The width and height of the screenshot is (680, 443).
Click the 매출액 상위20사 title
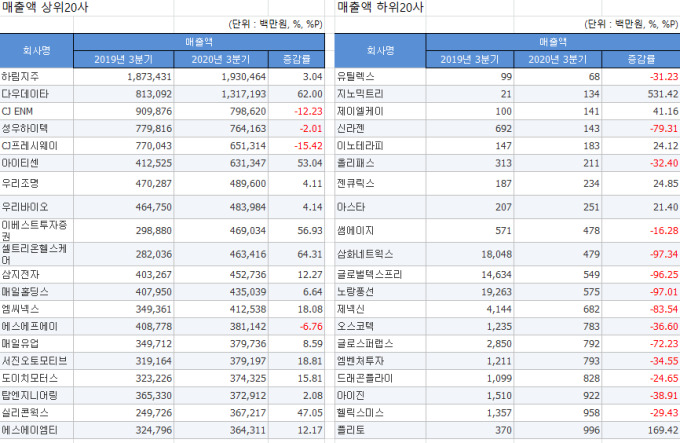45,7
